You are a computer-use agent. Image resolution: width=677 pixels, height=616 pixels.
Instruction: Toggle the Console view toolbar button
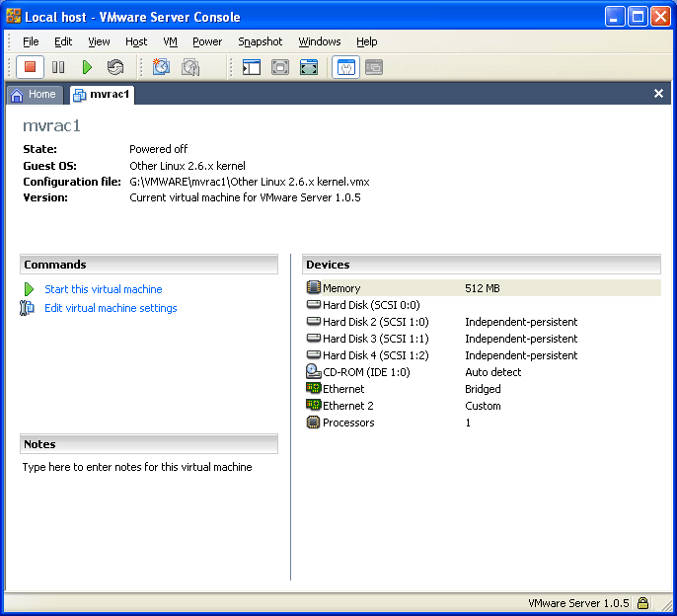[x=374, y=67]
